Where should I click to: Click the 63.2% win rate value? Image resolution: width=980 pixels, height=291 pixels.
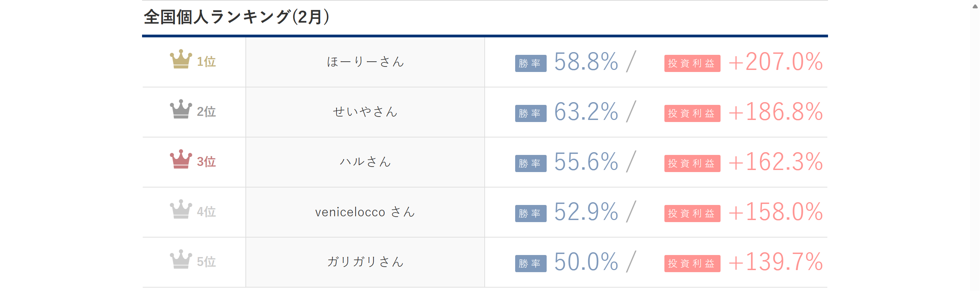coord(586,112)
